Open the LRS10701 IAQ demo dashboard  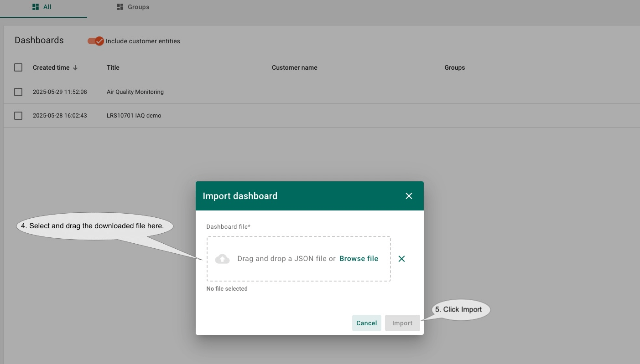pos(134,116)
